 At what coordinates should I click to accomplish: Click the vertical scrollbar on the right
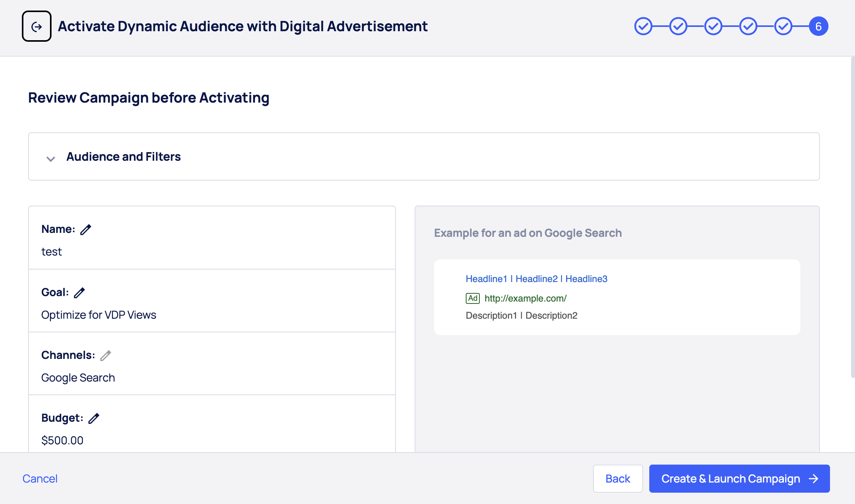[853, 217]
